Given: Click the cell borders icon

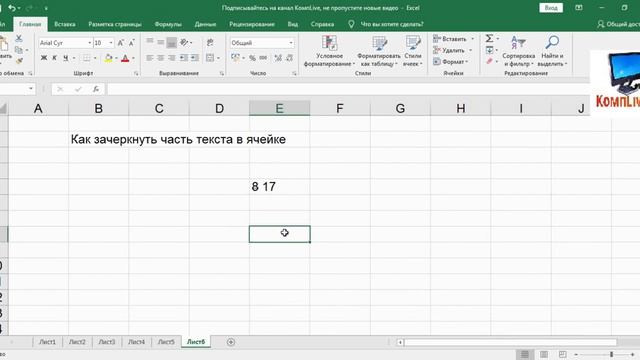Looking at the screenshot, I should tap(87, 58).
